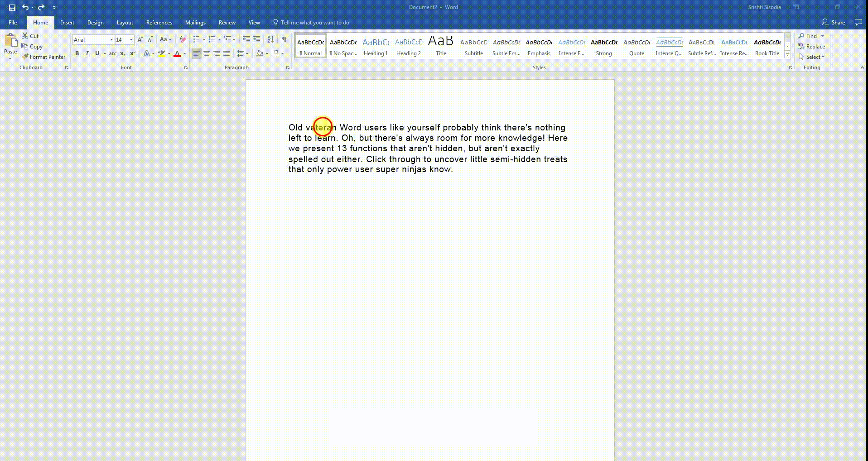Click the Sort A-Z icon
This screenshot has width=868, height=461.
coord(270,39)
